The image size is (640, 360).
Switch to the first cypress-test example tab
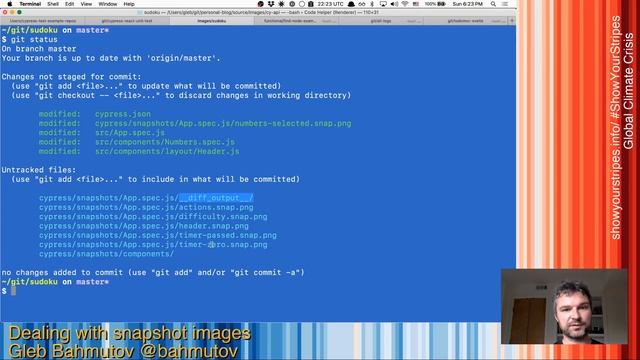[43, 20]
